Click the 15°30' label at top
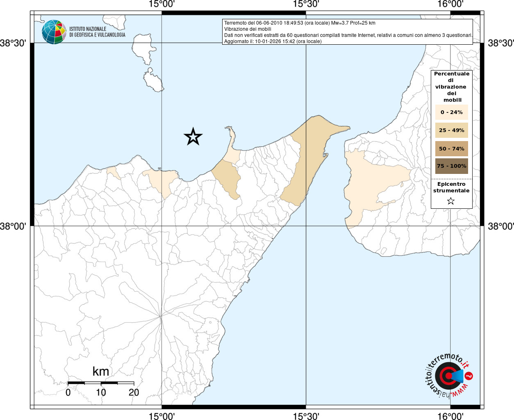This screenshot has width=514, height=420. pyautogui.click(x=306, y=5)
